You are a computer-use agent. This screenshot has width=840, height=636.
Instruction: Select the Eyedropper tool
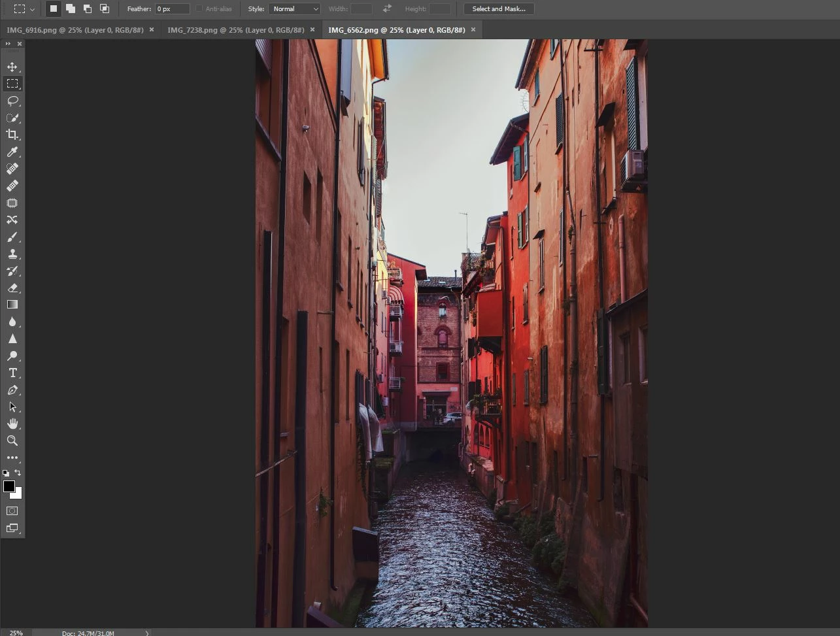coord(12,152)
